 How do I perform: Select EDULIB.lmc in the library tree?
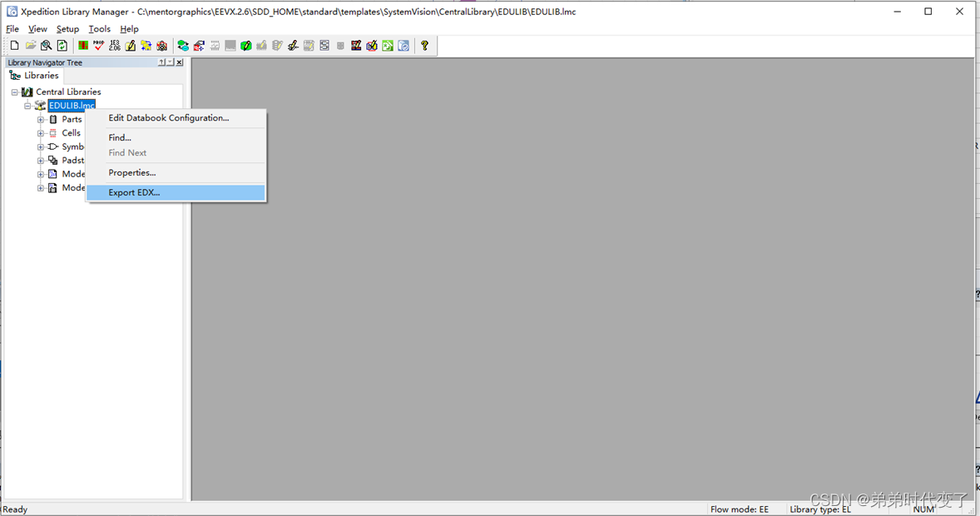pos(72,105)
